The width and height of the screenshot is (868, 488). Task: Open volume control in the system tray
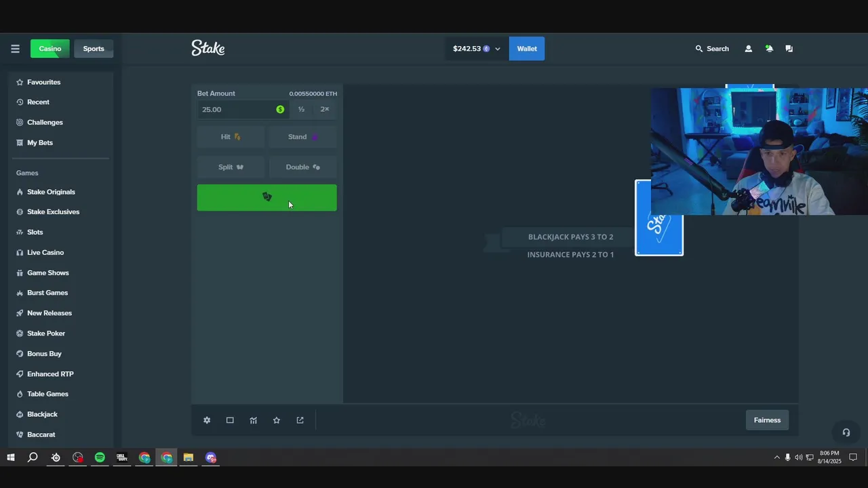pos(798,457)
